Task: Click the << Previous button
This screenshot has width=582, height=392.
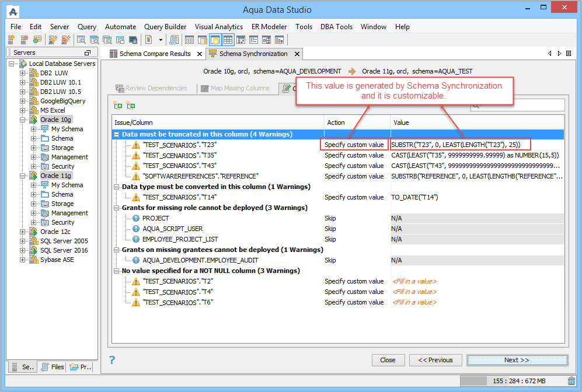Action: pyautogui.click(x=435, y=360)
